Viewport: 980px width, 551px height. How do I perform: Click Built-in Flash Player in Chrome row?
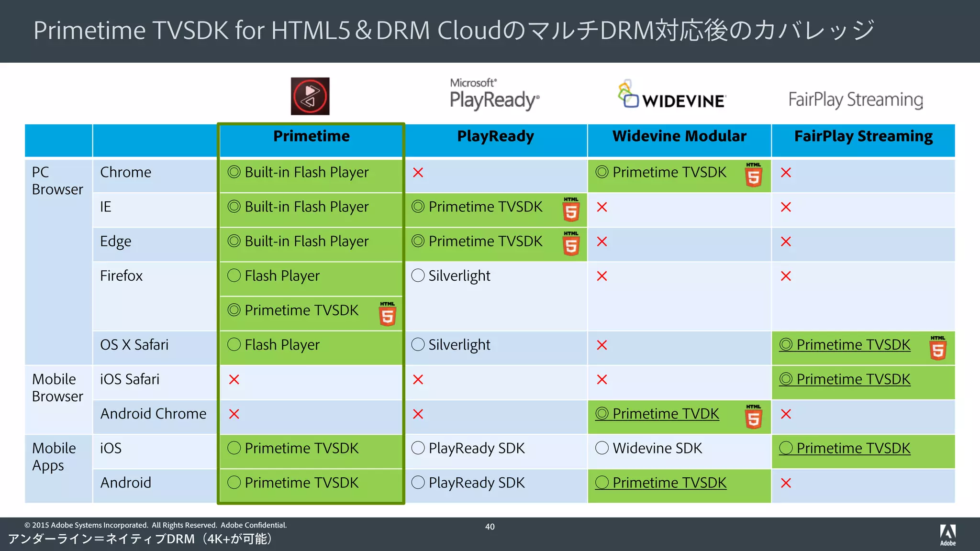307,172
